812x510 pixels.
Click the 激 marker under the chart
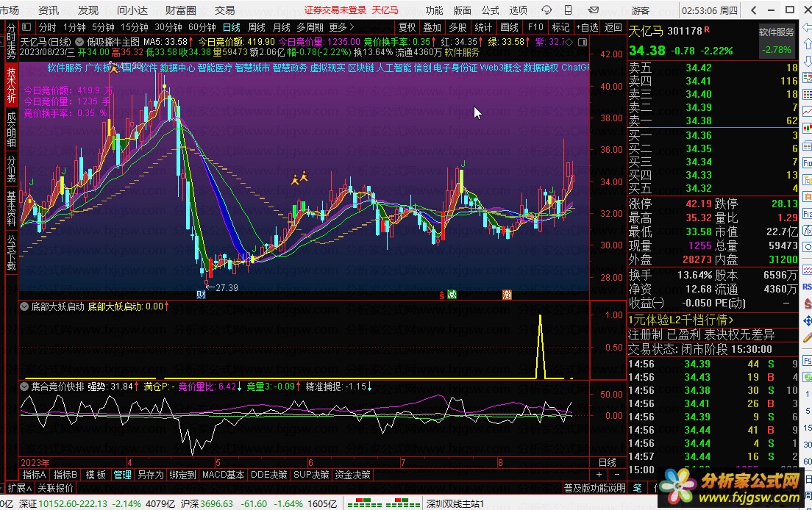[507, 295]
